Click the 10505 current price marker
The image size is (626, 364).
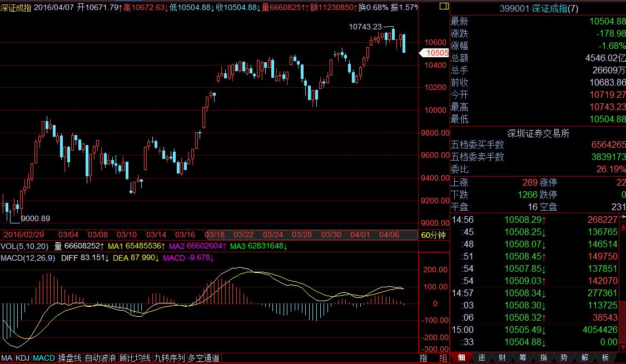(x=436, y=53)
